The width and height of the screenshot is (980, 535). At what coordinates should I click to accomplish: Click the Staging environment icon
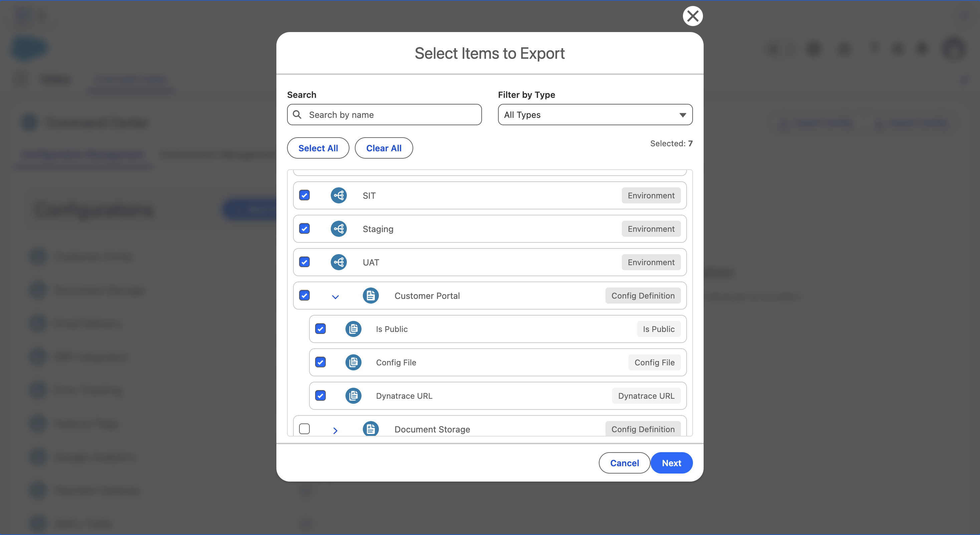[x=338, y=229]
